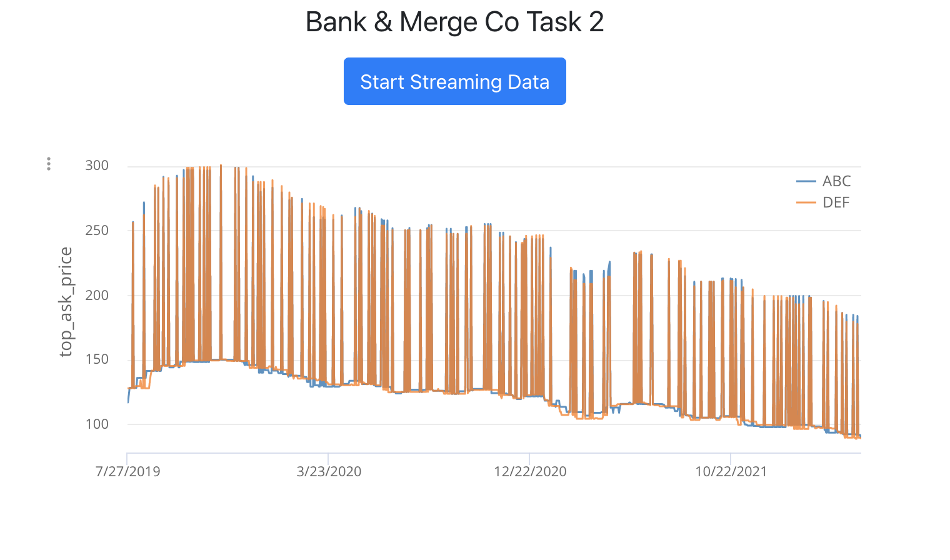Image resolution: width=950 pixels, height=560 pixels.
Task: Click the Bank & Merge Co Task 2 title
Action: tap(454, 22)
